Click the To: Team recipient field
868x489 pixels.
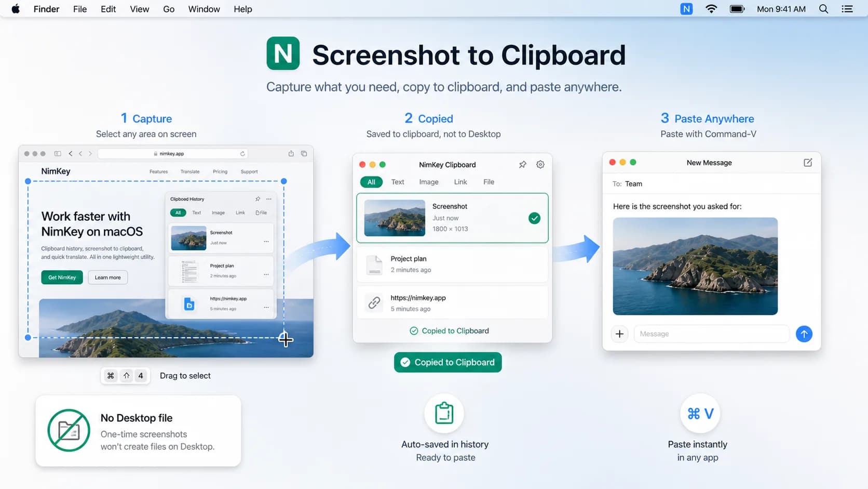tap(712, 184)
